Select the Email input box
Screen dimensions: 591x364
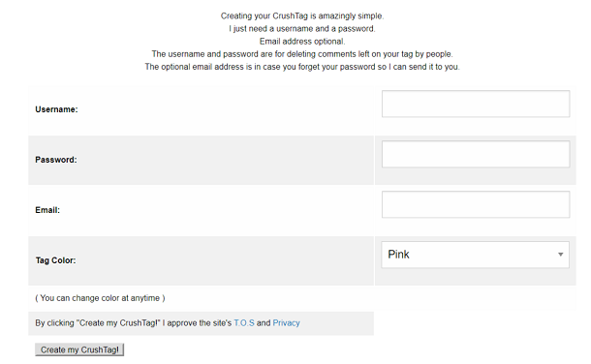click(476, 204)
